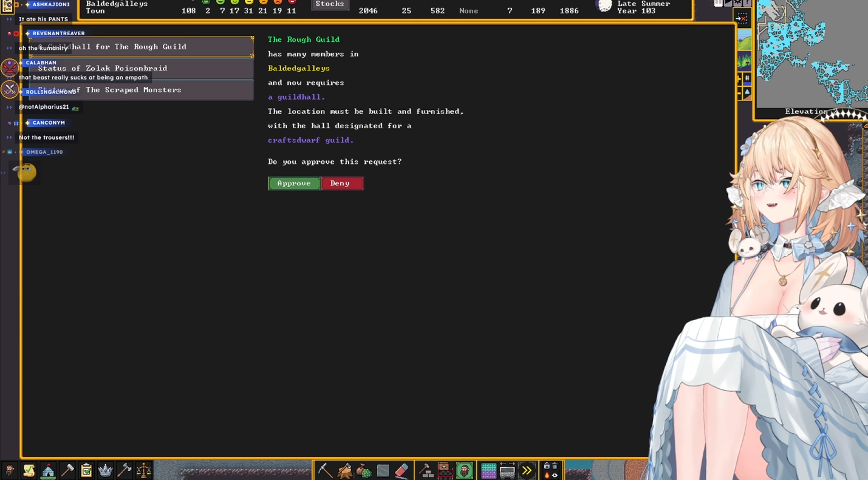Open the citizens dwarf portrait icon

click(10, 470)
